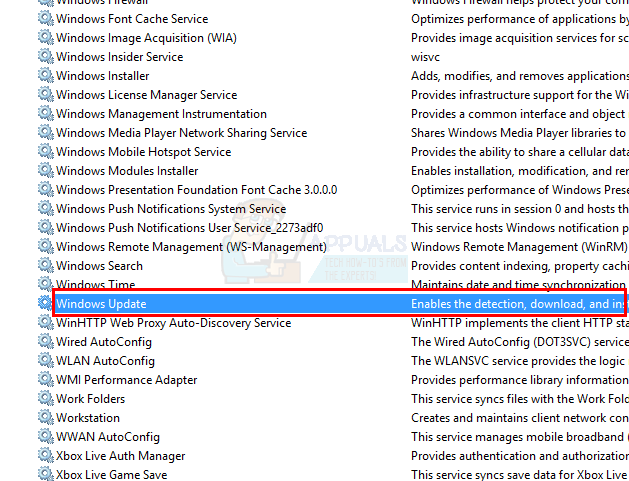Image resolution: width=629 pixels, height=481 pixels.
Task: Select the WWAN AutoConfig service name
Action: 108,437
